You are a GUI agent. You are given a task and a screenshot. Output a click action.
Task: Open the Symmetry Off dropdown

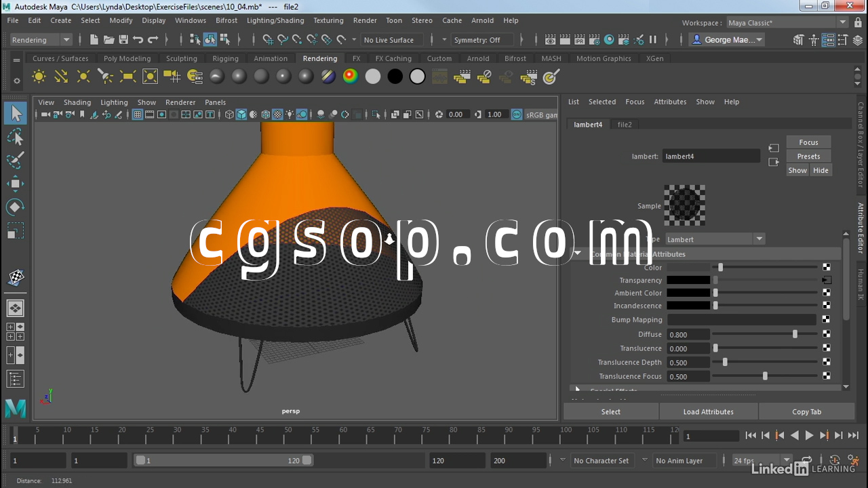pyautogui.click(x=481, y=40)
